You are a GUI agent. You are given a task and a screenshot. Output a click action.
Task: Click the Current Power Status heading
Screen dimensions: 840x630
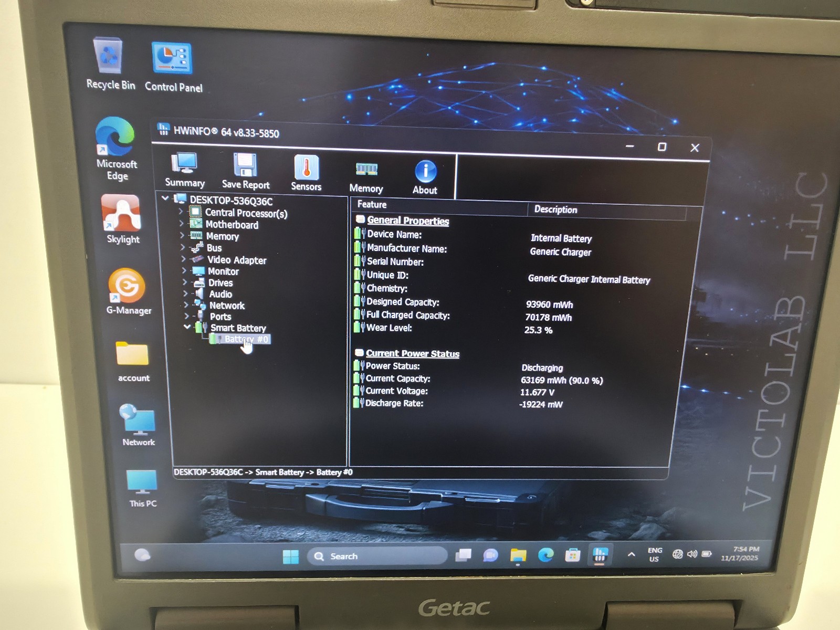click(x=412, y=354)
